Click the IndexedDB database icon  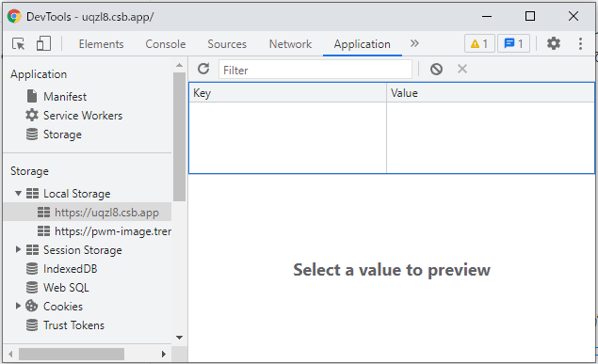point(32,268)
